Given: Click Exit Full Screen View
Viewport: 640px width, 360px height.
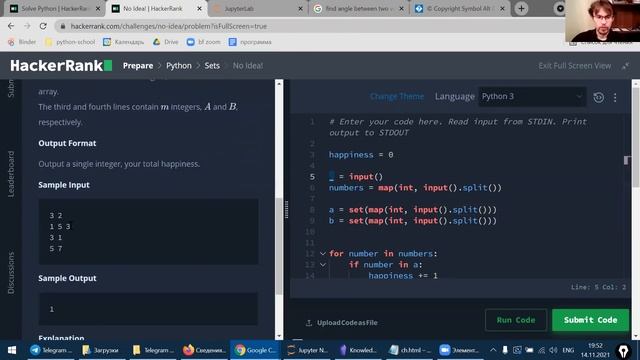Looking at the screenshot, I should (x=575, y=66).
